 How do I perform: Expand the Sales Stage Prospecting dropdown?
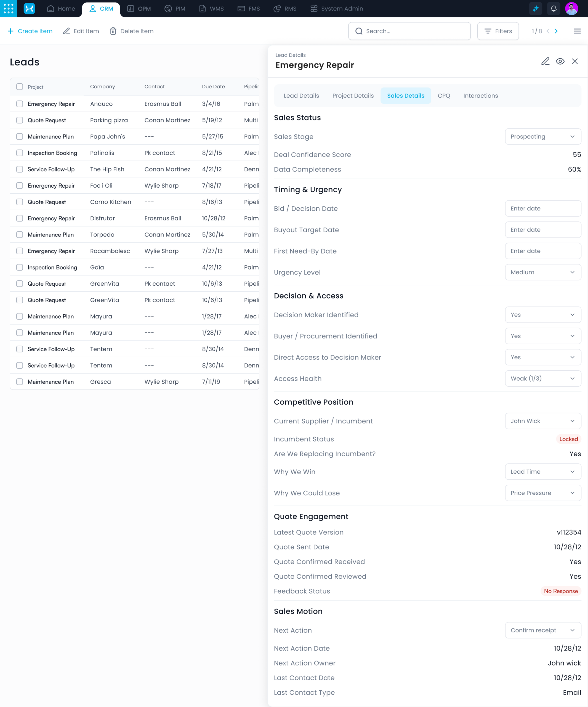542,136
